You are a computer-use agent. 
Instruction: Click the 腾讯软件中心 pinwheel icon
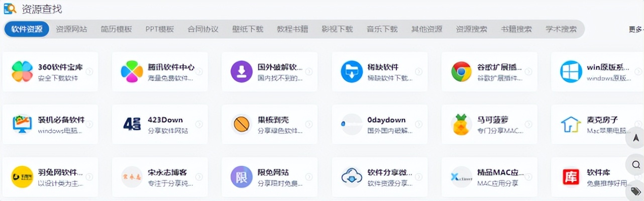click(x=132, y=72)
